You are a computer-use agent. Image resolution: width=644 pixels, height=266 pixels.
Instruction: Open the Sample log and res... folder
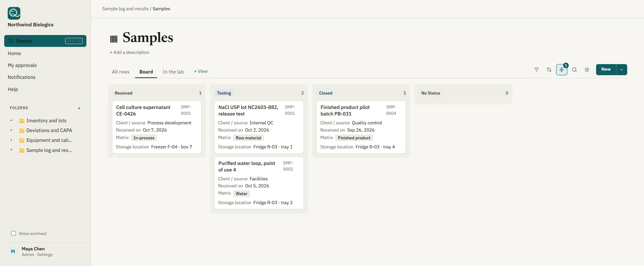click(49, 150)
